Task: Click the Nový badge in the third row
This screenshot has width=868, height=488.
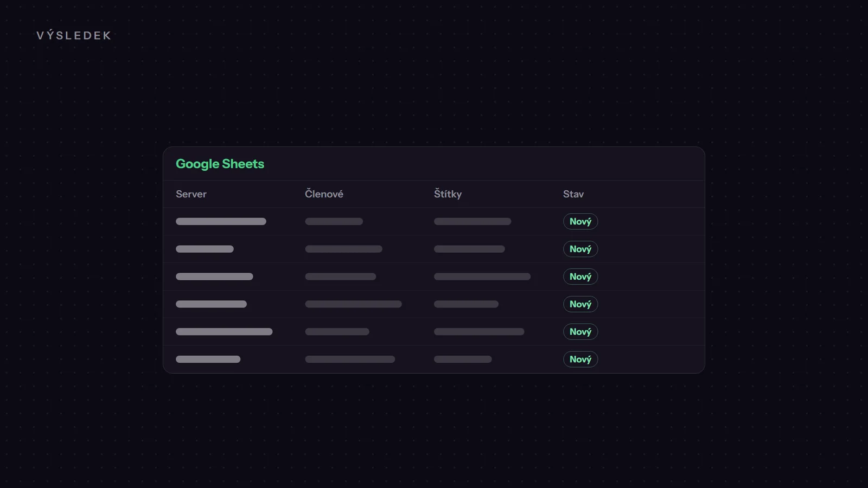Action: click(580, 277)
